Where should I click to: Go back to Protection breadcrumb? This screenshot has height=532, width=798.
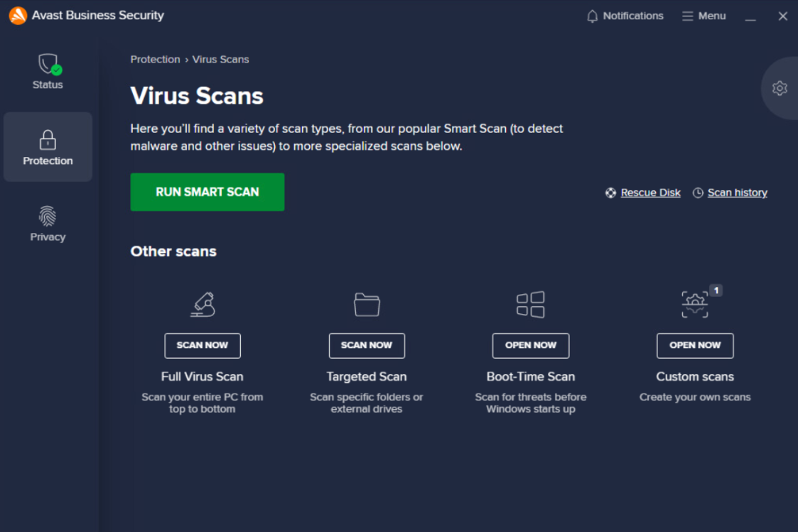(x=155, y=60)
